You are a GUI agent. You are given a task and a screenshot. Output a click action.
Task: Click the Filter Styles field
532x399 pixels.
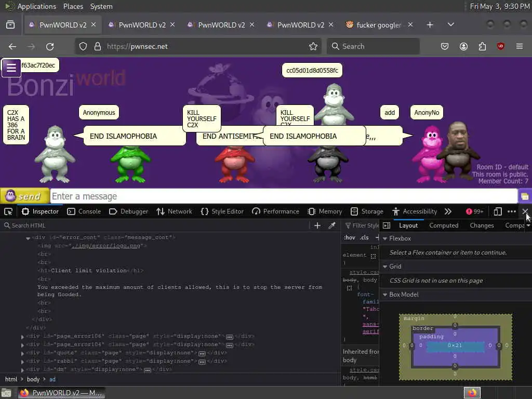362,225
